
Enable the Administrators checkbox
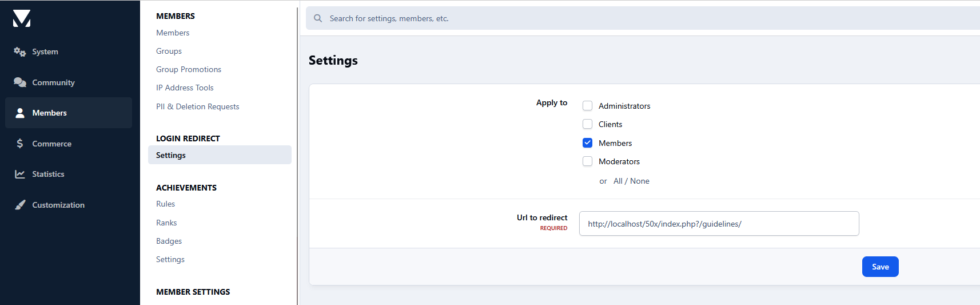[x=587, y=106]
